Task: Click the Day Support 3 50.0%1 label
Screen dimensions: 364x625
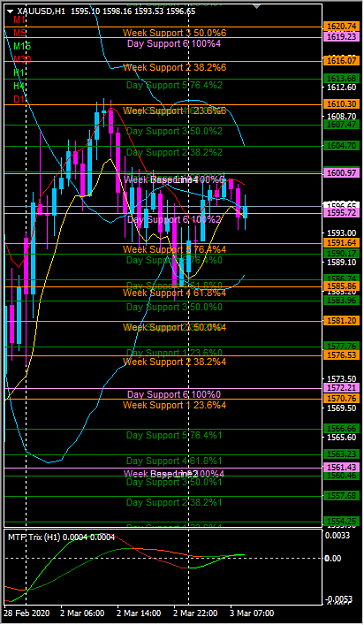Action: (174, 482)
